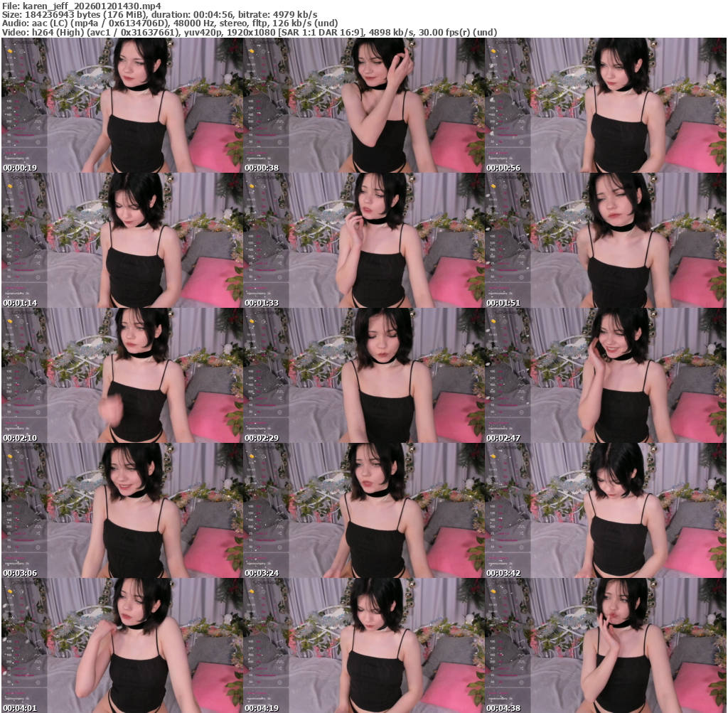Choose the frame thumbnail stamped 00:03:24
Image resolution: width=728 pixels, height=713 pixels.
tap(363, 510)
